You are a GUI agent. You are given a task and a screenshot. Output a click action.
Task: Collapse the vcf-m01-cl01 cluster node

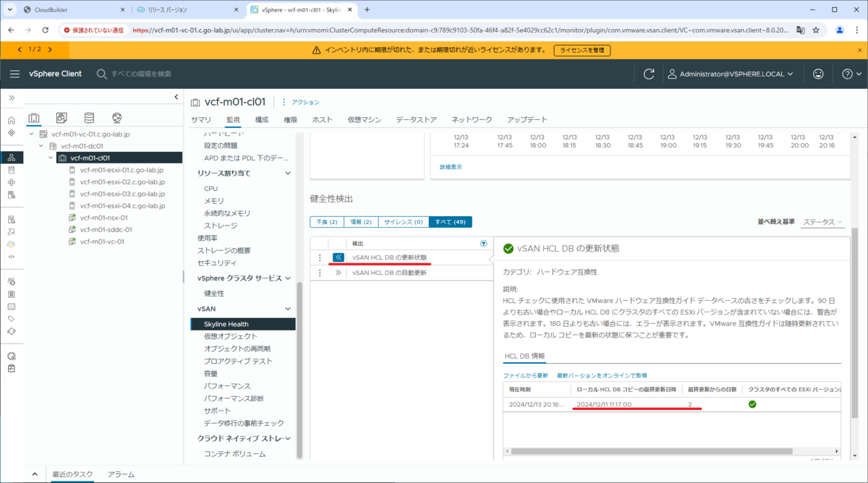point(51,158)
